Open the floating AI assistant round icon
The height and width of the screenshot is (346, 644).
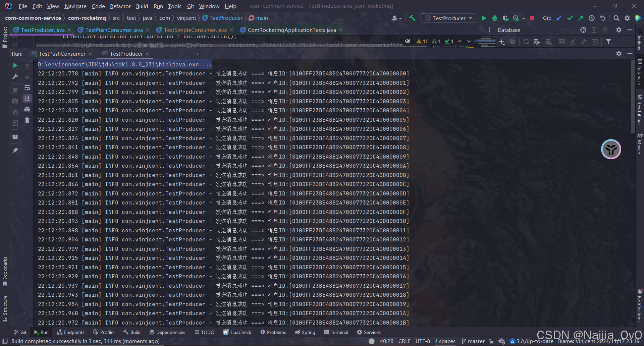point(611,149)
